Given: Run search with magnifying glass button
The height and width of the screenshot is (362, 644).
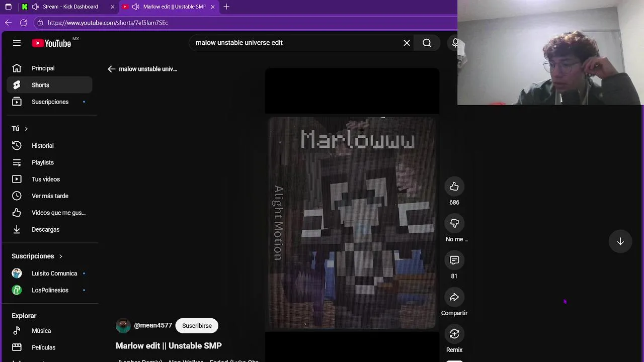Looking at the screenshot, I should click(x=427, y=43).
